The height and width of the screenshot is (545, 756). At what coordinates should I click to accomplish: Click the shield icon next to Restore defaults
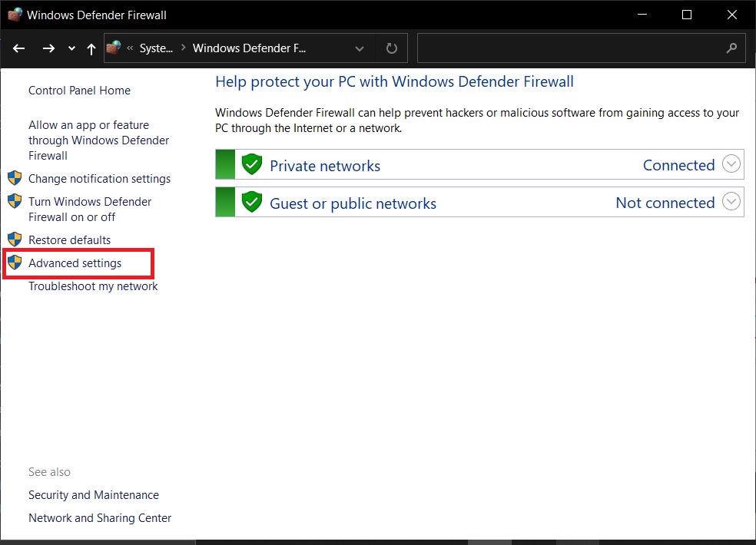pos(15,239)
